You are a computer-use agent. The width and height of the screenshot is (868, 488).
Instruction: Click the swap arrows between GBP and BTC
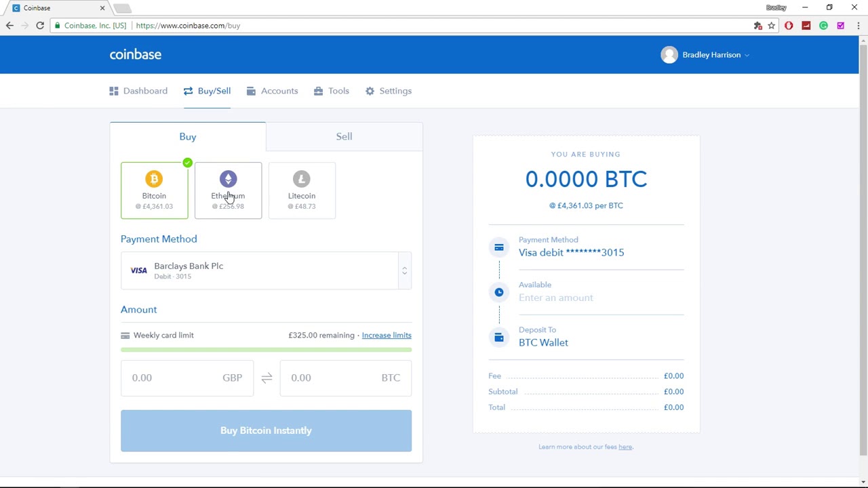(267, 378)
